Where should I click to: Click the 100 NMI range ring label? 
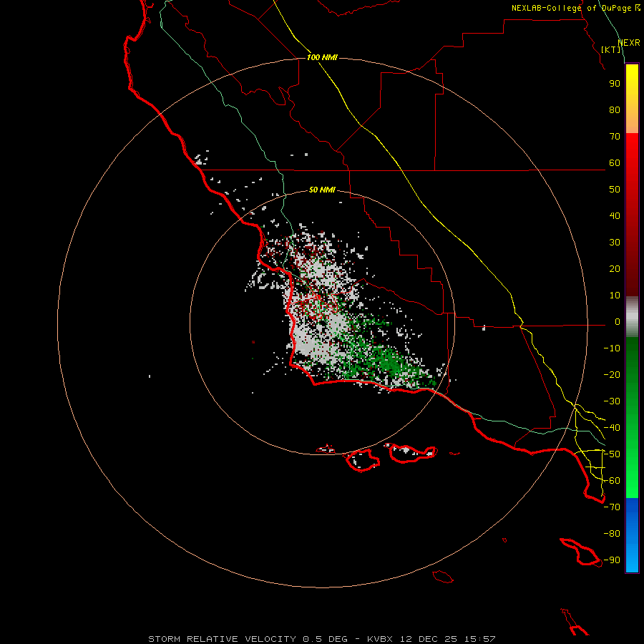(322, 57)
